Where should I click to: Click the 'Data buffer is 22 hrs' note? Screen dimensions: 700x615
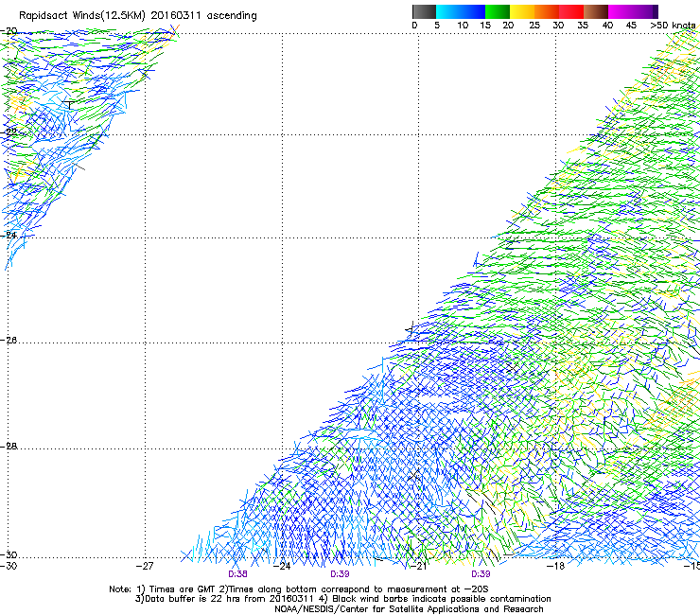click(342, 599)
